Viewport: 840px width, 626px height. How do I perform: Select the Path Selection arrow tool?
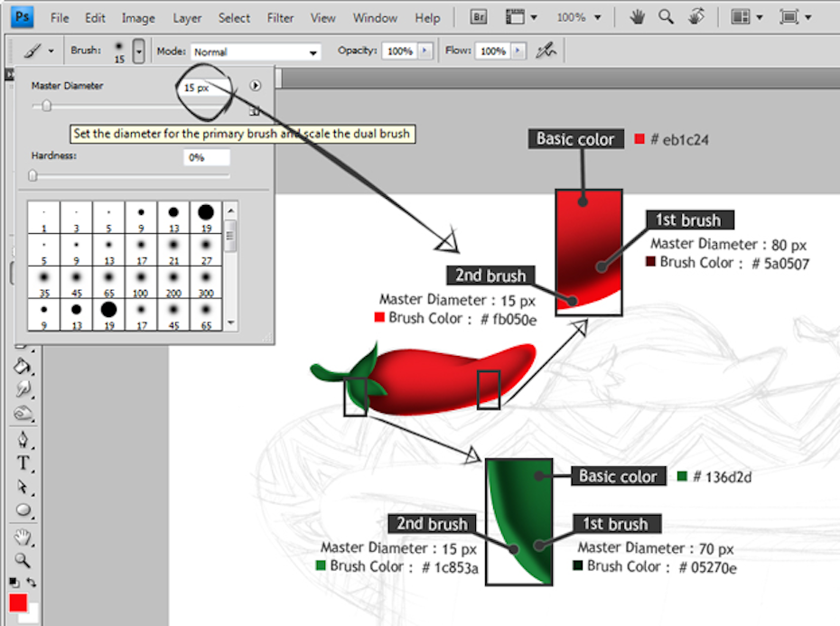pos(23,487)
